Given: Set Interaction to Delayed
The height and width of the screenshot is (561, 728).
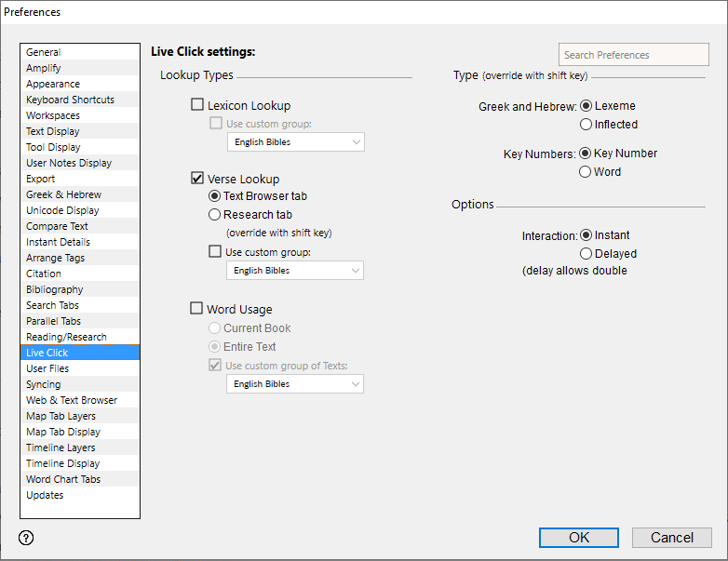Looking at the screenshot, I should coord(586,253).
